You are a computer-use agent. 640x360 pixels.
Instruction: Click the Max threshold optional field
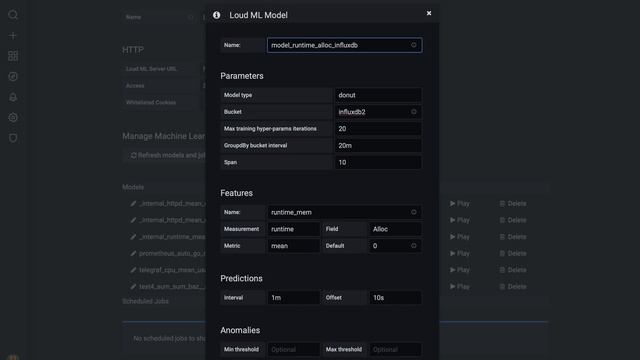(x=395, y=349)
